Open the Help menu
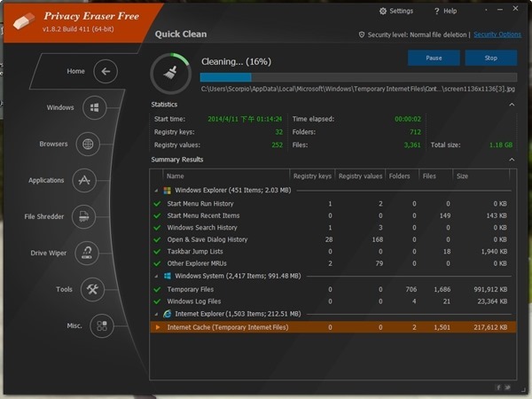This screenshot has height=399, width=532. (x=445, y=11)
